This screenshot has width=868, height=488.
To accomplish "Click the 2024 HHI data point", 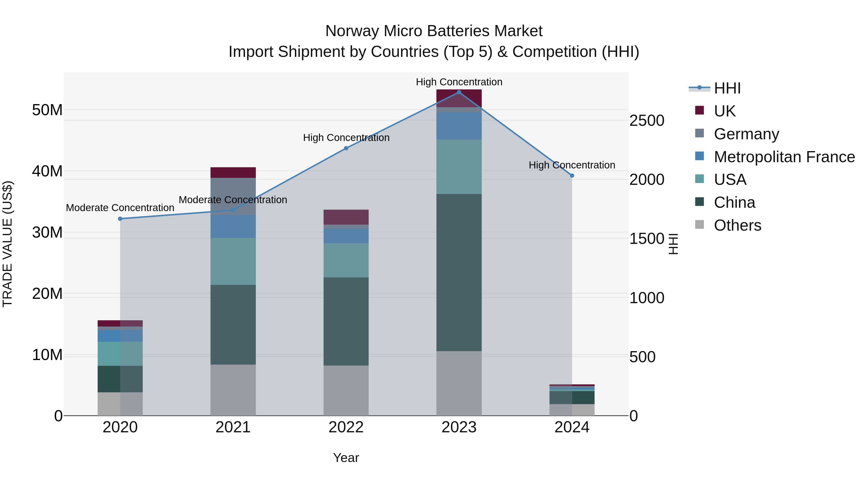I will coord(572,175).
